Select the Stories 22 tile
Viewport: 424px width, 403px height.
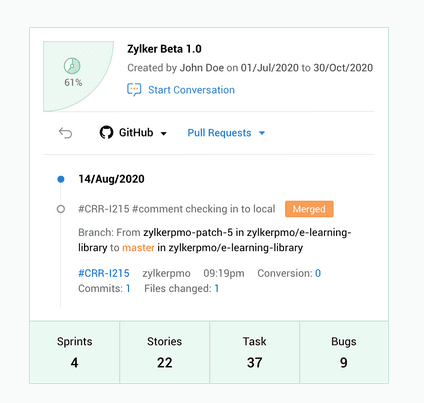pyautogui.click(x=165, y=352)
